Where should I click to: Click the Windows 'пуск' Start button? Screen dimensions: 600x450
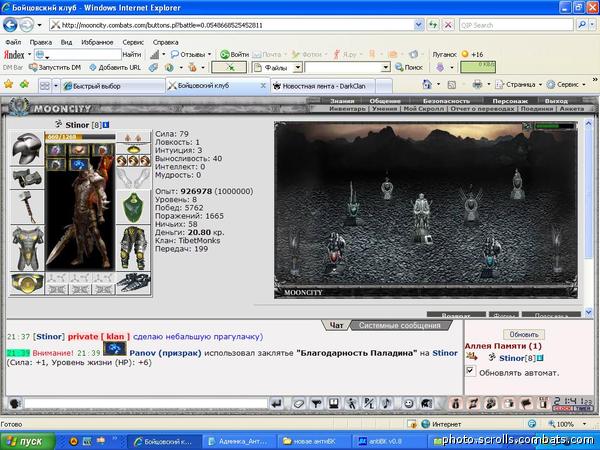point(27,441)
